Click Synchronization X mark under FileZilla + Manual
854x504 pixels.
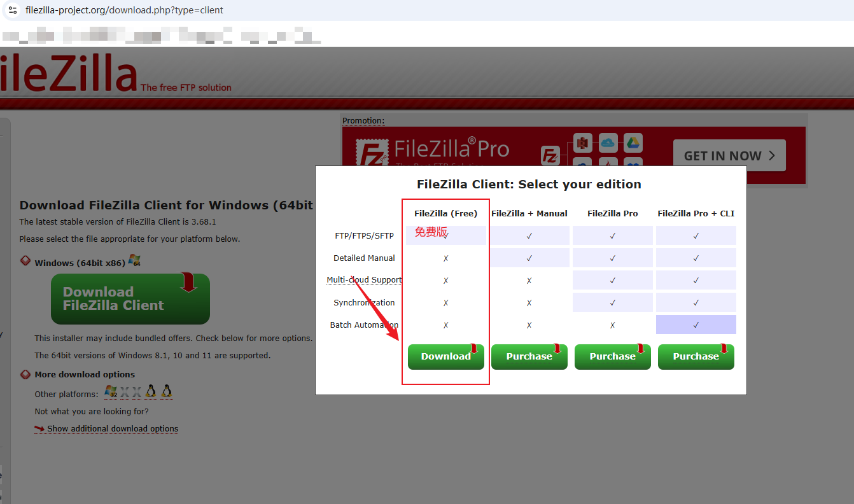[x=529, y=303]
